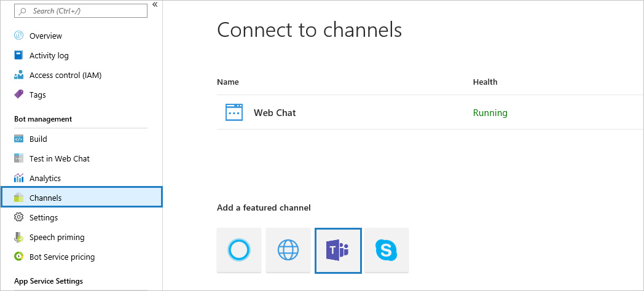644x291 pixels.
Task: Open the Activity log menu item
Action: point(49,55)
